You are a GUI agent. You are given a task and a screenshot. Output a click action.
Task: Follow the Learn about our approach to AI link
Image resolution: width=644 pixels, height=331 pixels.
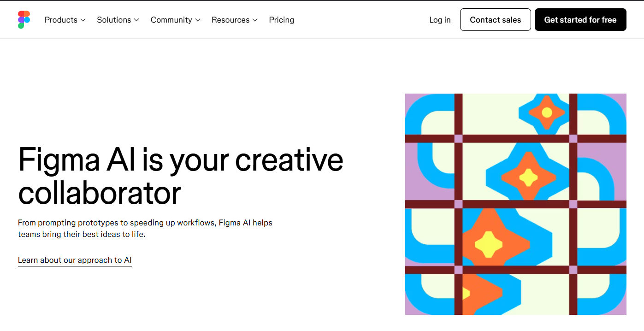(x=75, y=260)
